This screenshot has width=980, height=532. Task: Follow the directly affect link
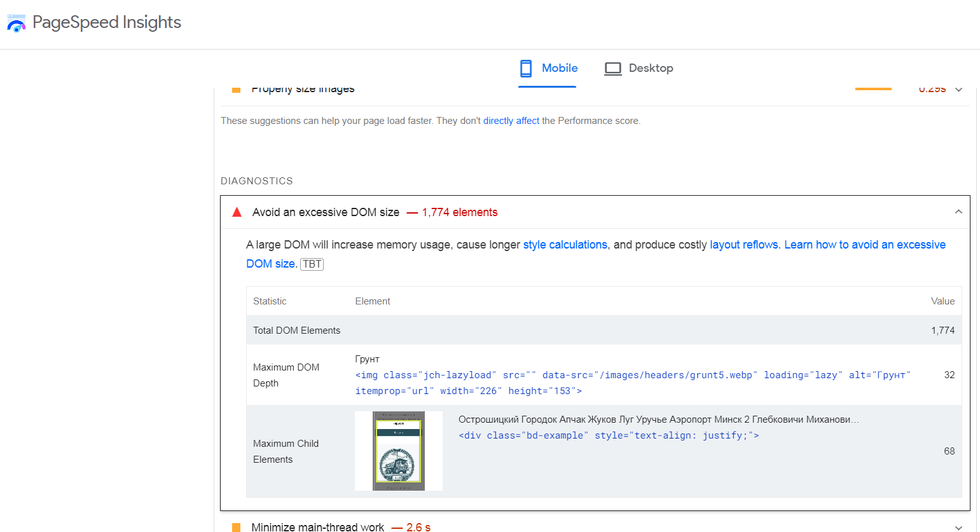(x=511, y=121)
